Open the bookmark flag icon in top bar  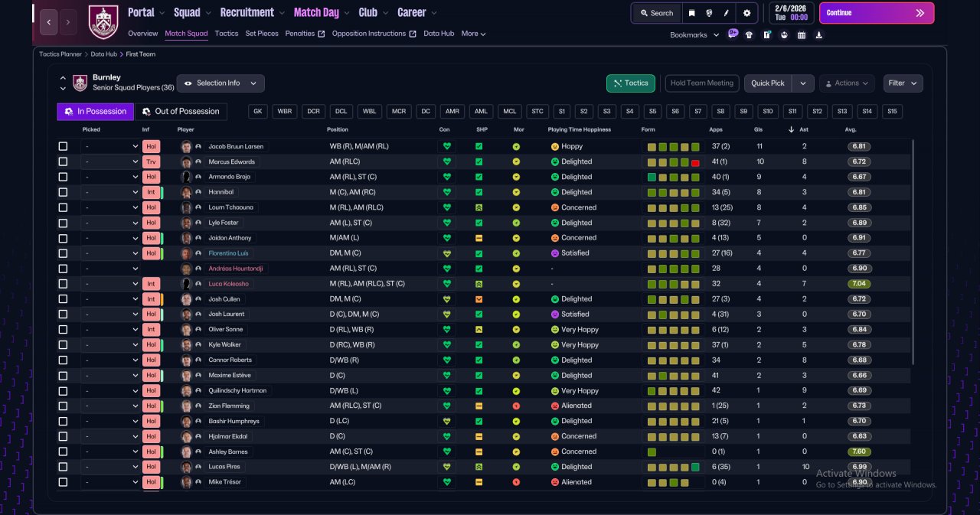click(x=692, y=13)
